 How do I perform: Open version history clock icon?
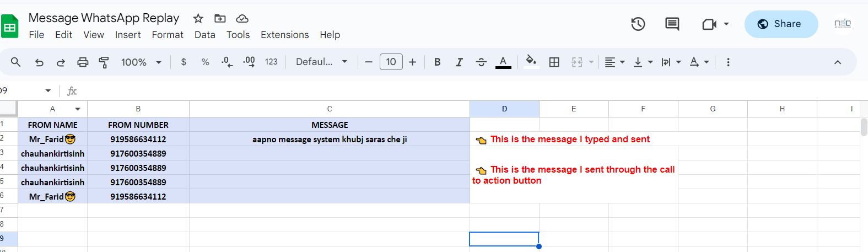(638, 24)
